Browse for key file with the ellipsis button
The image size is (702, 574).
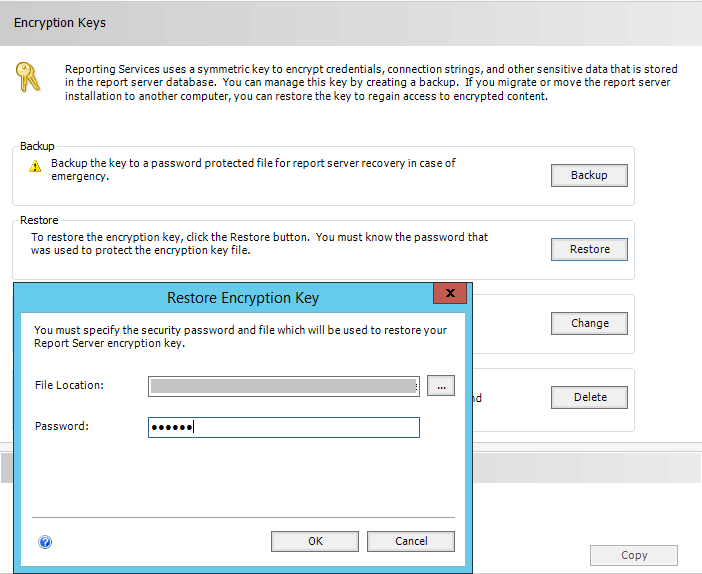pos(441,386)
